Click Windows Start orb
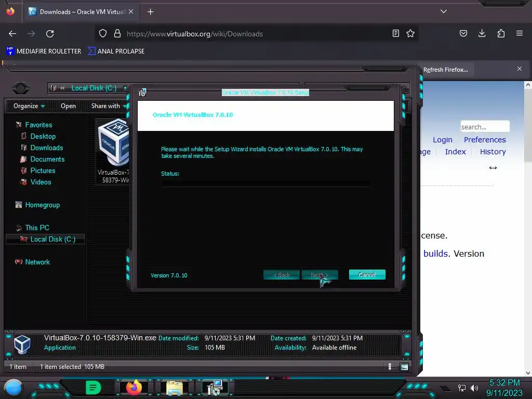 pos(13,388)
